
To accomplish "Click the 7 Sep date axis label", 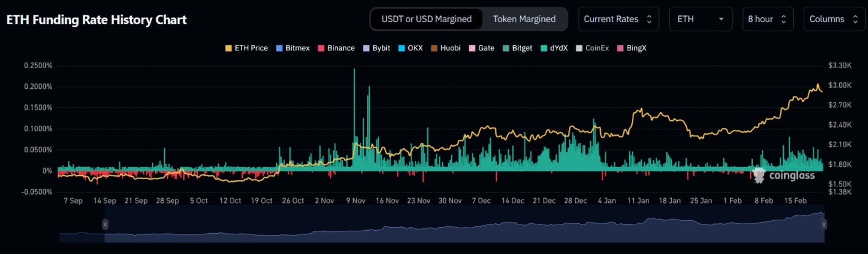I will click(73, 201).
